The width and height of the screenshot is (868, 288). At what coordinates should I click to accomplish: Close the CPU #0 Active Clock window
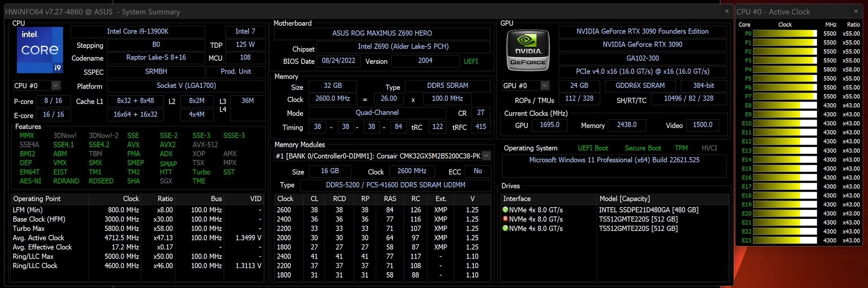(x=856, y=11)
